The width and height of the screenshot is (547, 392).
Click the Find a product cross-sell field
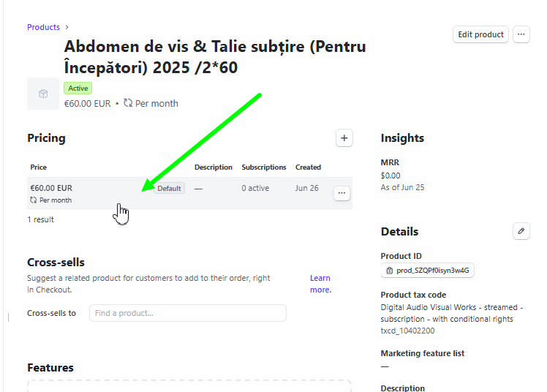pos(188,313)
